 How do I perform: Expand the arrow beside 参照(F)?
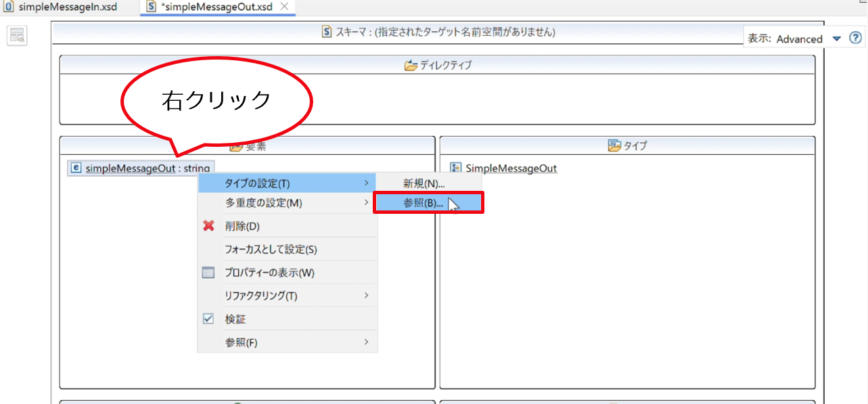tap(367, 342)
